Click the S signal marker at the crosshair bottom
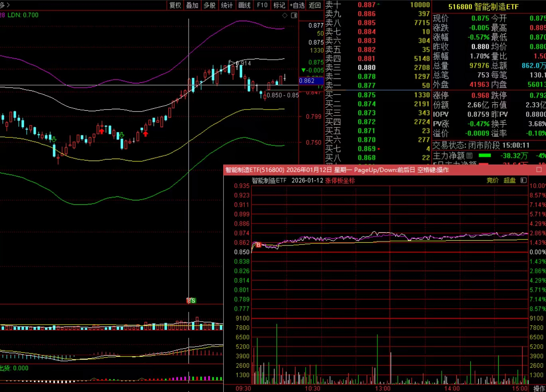 coord(193,300)
